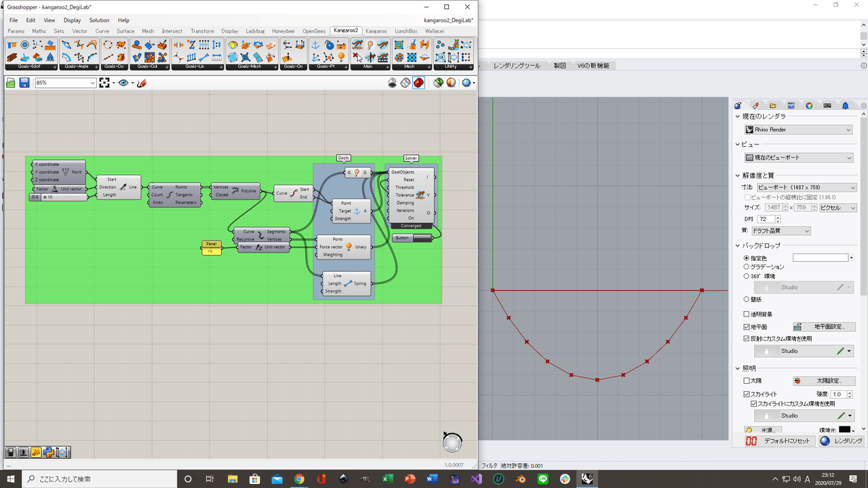Open Google Chrome from the Windows taskbar
Viewport: 868px width, 488px height.
pos(299,479)
